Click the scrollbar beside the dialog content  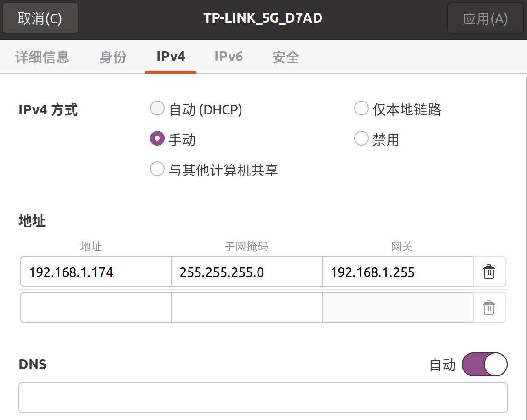(x=526, y=249)
